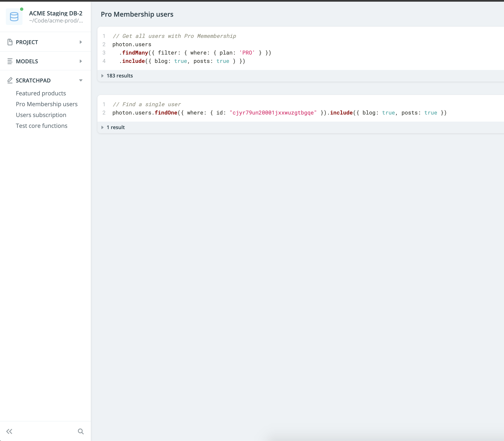Open the Test core functions scratchpad

click(41, 126)
